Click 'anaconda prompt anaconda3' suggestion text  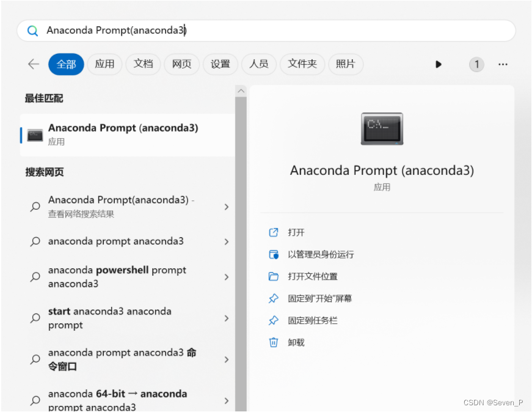pyautogui.click(x=116, y=241)
